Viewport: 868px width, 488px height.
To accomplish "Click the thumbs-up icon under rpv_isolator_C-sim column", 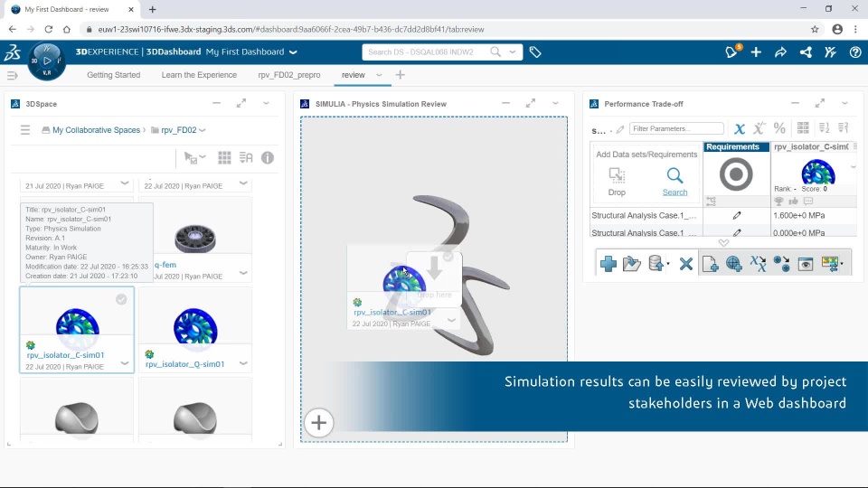I will click(x=793, y=202).
